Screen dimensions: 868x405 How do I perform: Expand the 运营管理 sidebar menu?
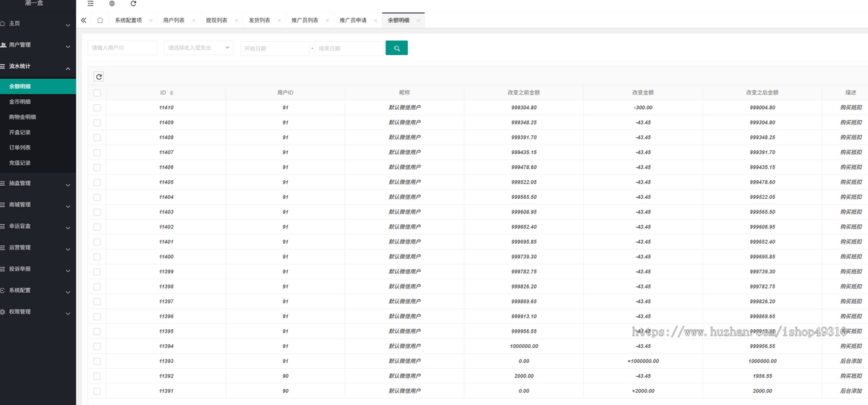point(38,247)
